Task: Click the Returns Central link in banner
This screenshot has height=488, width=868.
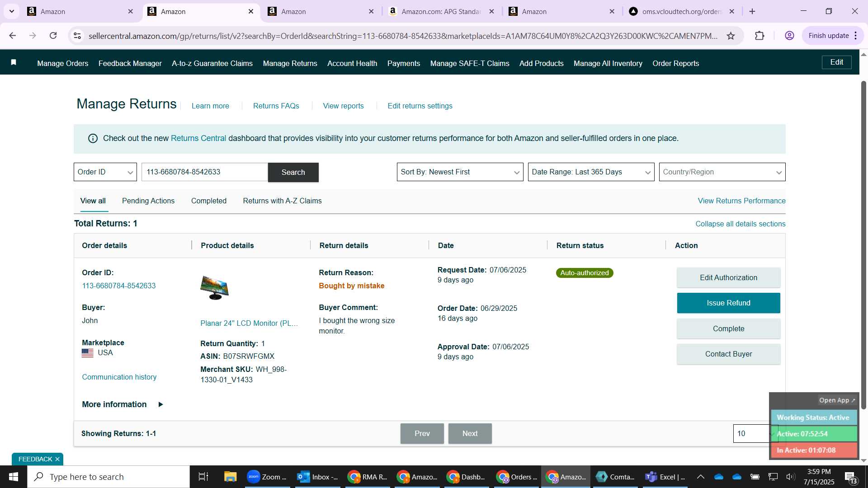Action: click(x=198, y=139)
